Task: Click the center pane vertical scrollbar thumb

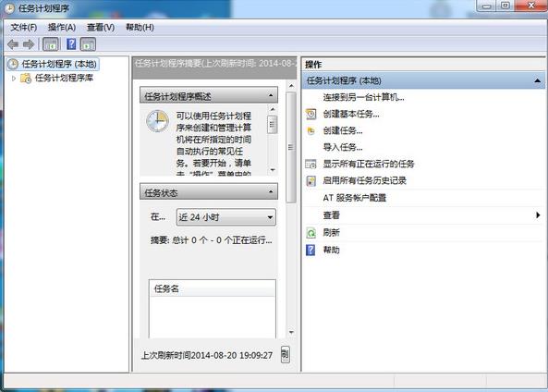Action: (x=291, y=147)
